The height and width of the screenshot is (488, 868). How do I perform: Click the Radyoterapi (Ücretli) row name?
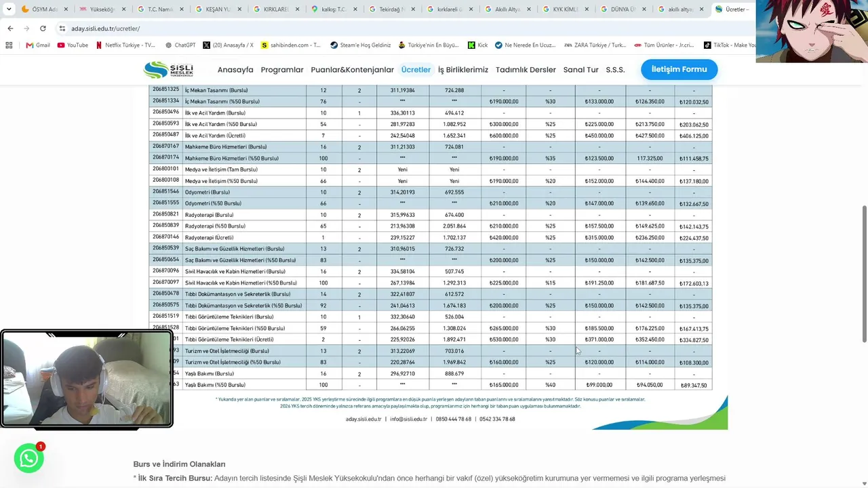pyautogui.click(x=209, y=238)
